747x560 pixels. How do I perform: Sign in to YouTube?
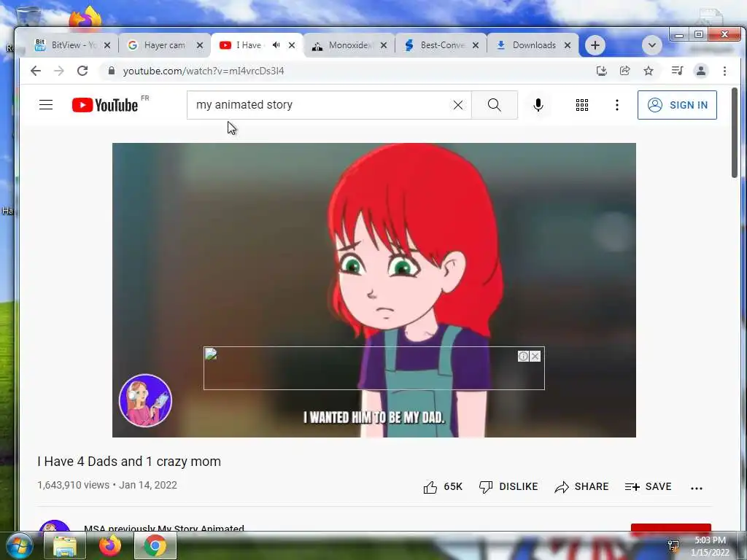tap(677, 105)
